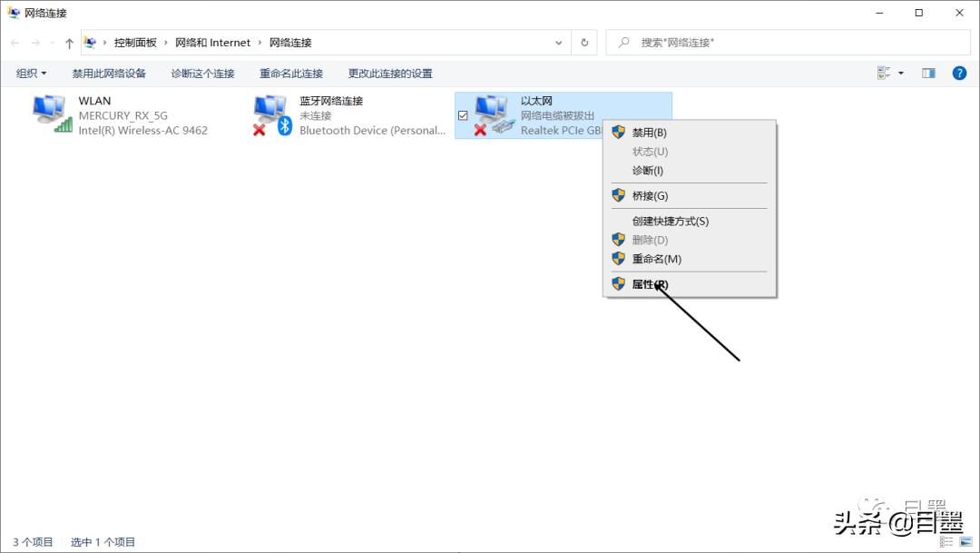980x553 pixels.
Task: Click 更改此连接的设置 on the toolbar
Action: tap(388, 73)
